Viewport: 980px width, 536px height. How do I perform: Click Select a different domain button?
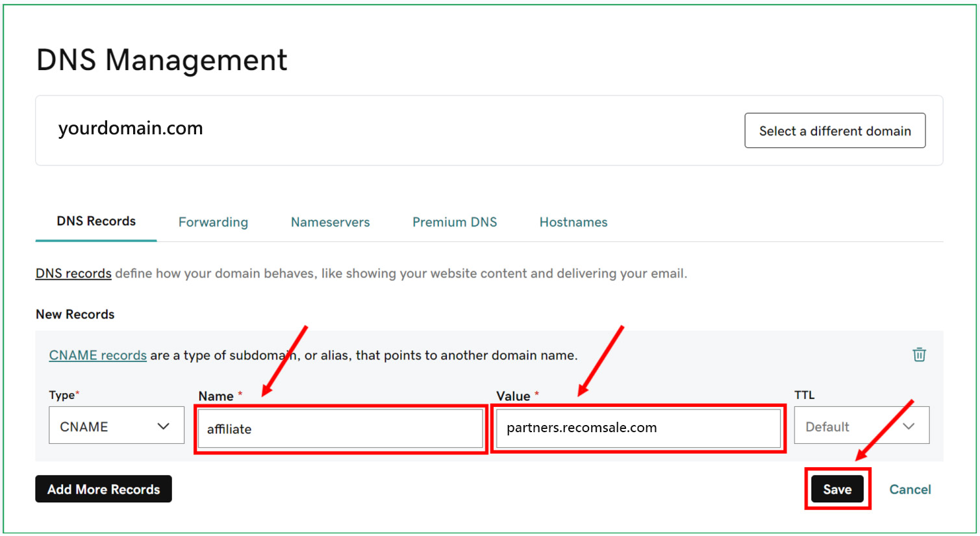point(835,131)
